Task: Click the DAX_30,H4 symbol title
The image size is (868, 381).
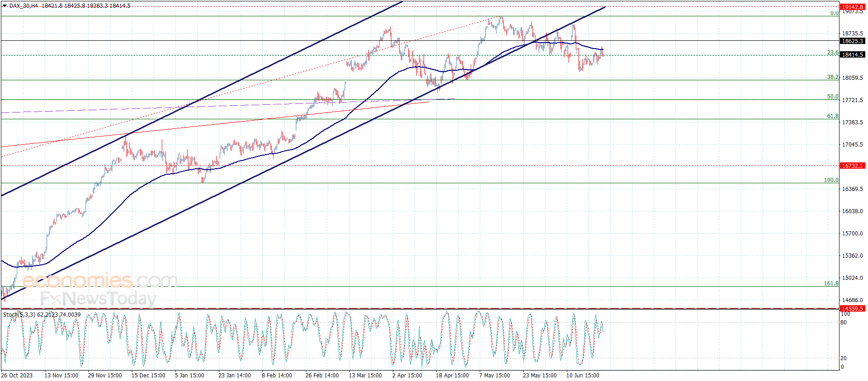Action: pyautogui.click(x=24, y=6)
